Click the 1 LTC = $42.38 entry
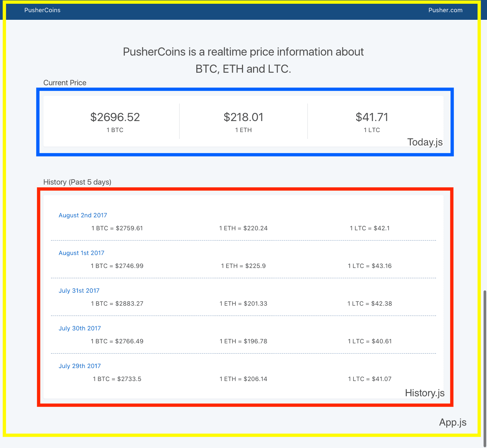487x448 pixels. pos(369,304)
